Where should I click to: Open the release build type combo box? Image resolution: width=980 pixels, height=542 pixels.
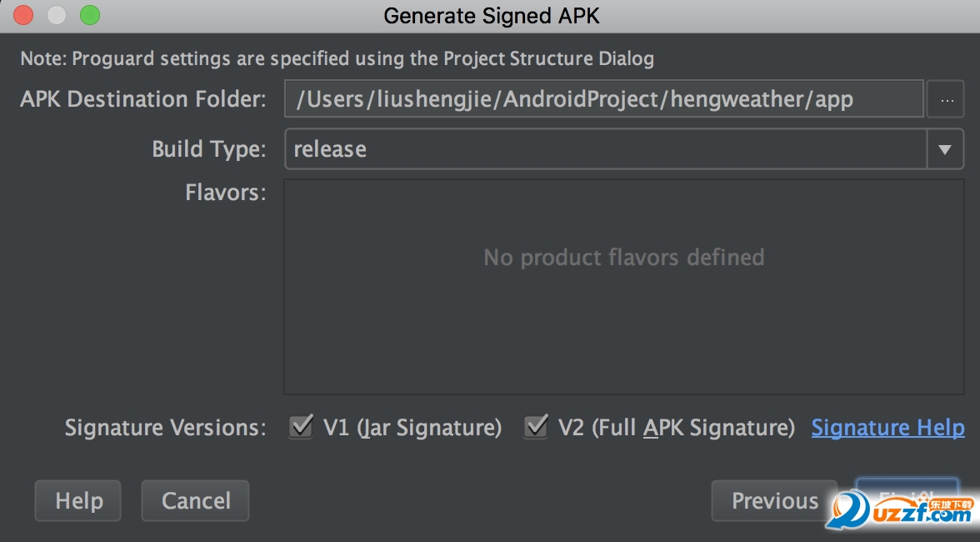point(606,149)
